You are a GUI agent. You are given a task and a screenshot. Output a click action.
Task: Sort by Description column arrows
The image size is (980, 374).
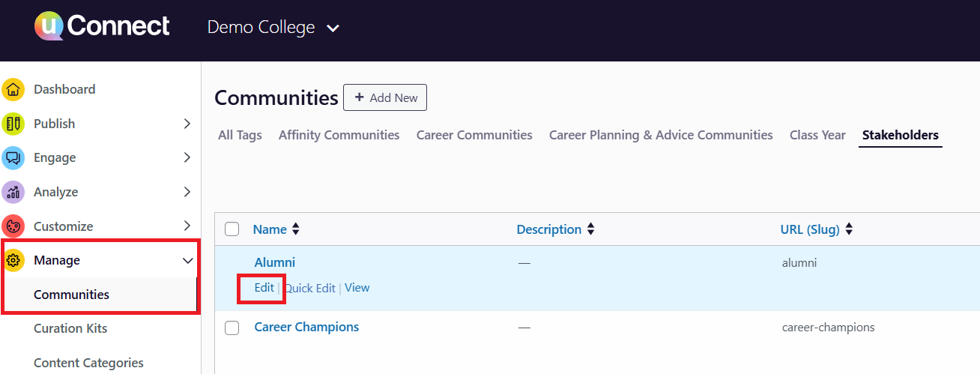[590, 229]
